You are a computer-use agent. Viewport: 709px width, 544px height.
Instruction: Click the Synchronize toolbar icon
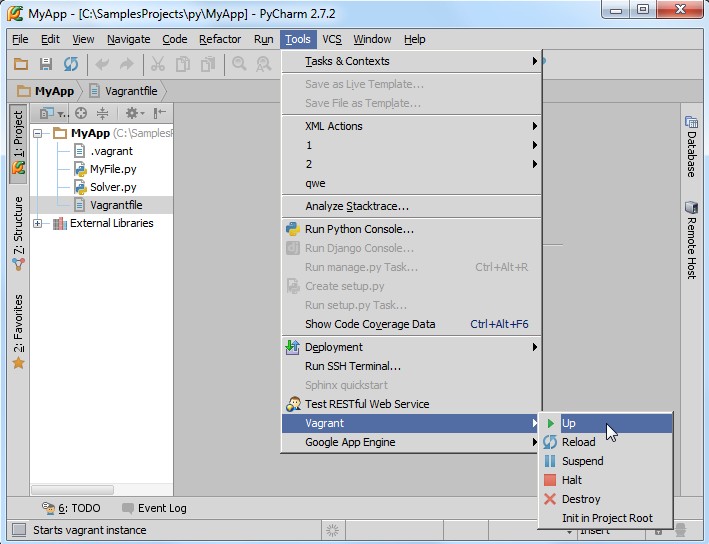point(71,64)
